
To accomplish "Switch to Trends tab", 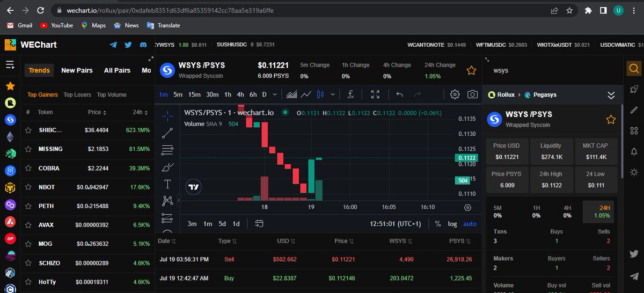I will pos(39,70).
